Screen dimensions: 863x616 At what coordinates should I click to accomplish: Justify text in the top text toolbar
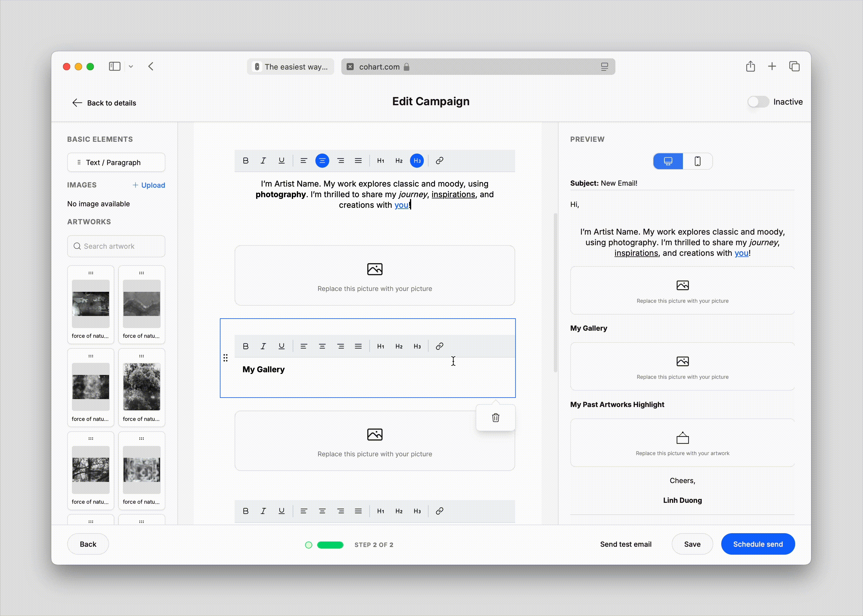[x=358, y=161]
